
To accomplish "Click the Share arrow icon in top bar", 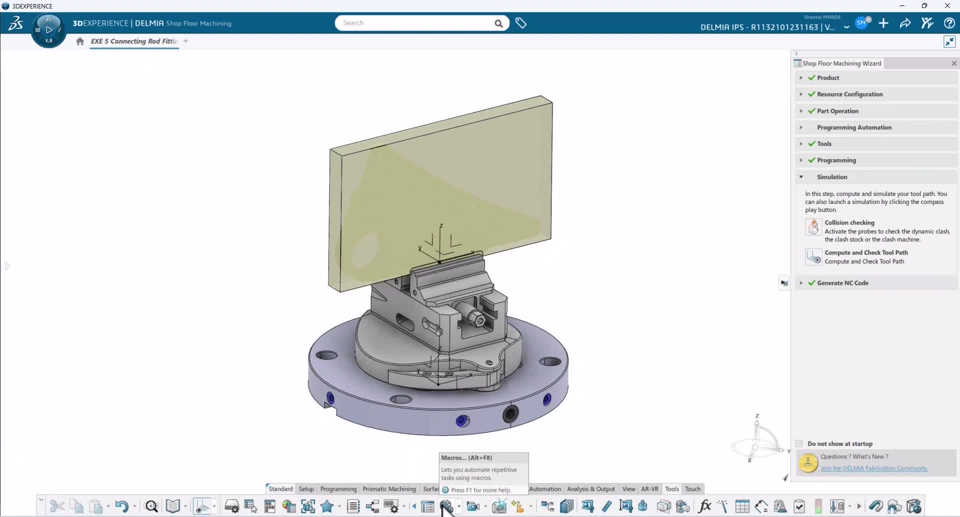I will pyautogui.click(x=905, y=23).
